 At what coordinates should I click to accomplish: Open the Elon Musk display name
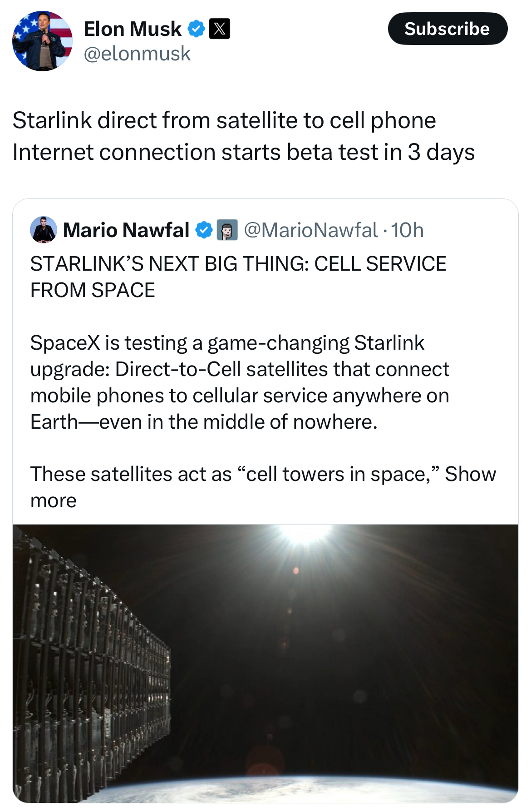(x=133, y=29)
